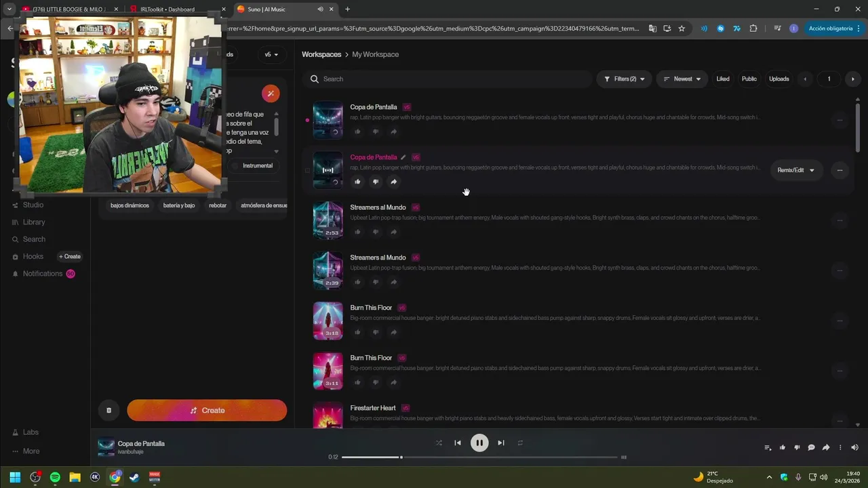The width and height of the screenshot is (868, 488).
Task: Open the Filters (2) dropdown
Action: click(x=625, y=79)
